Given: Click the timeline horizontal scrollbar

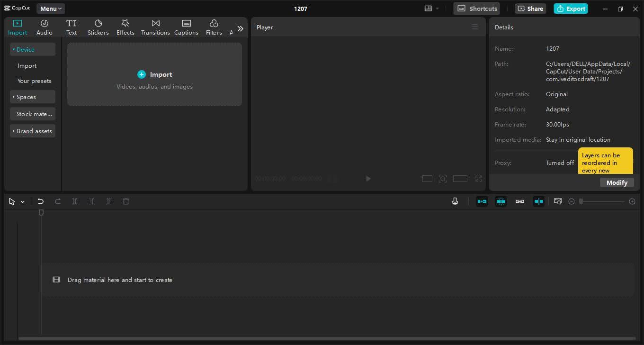Looking at the screenshot, I should click(x=328, y=338).
